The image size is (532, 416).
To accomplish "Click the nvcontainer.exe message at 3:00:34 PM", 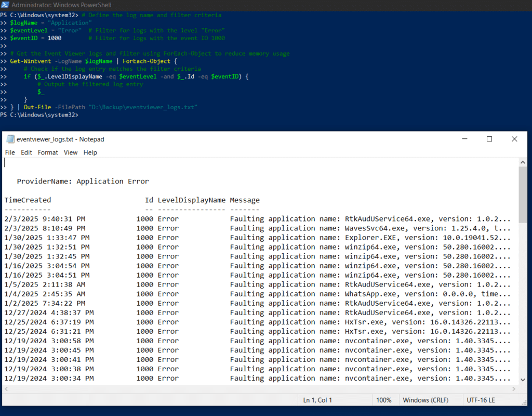I will point(370,379).
